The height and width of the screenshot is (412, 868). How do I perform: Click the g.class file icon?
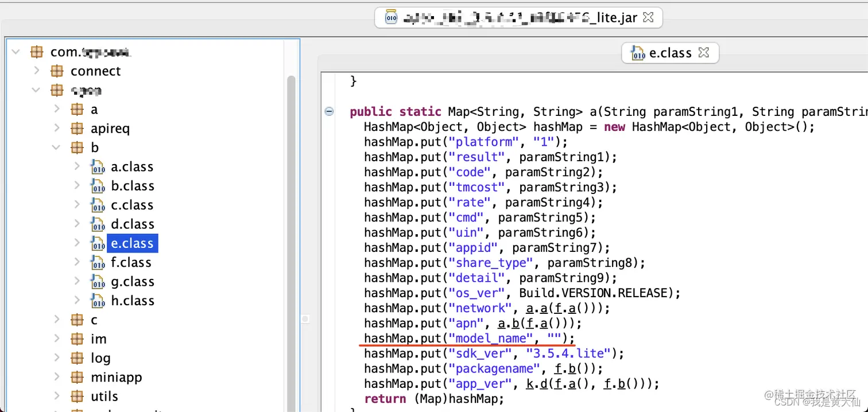pyautogui.click(x=98, y=282)
